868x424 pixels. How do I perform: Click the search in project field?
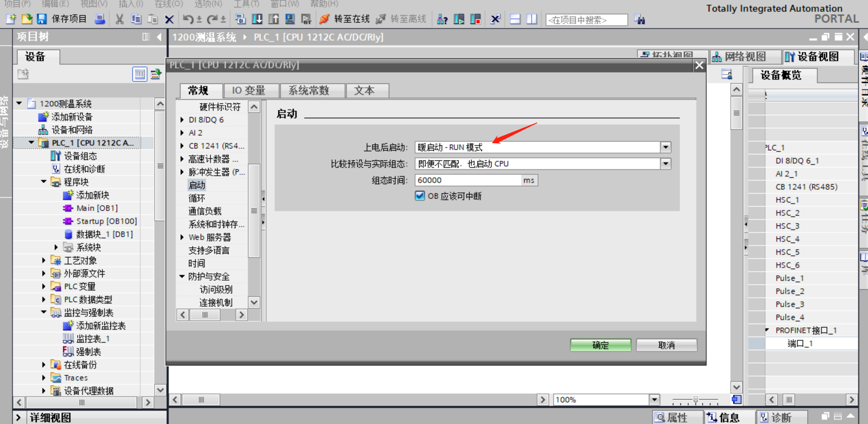click(x=586, y=20)
